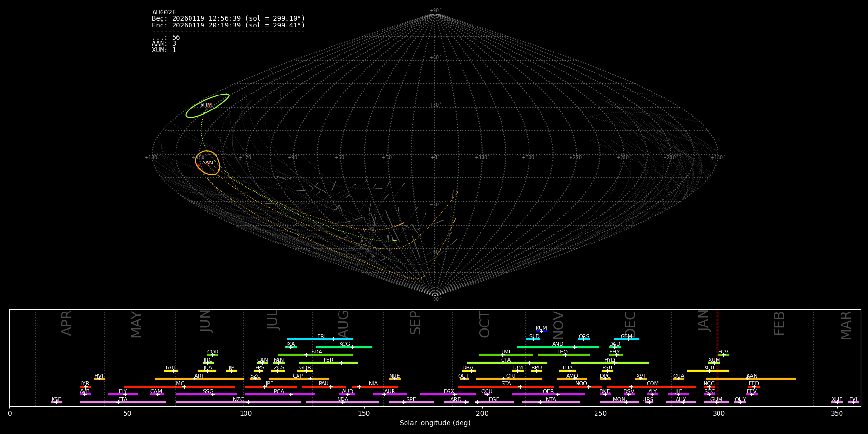Click the DSX shower bar

(x=448, y=394)
